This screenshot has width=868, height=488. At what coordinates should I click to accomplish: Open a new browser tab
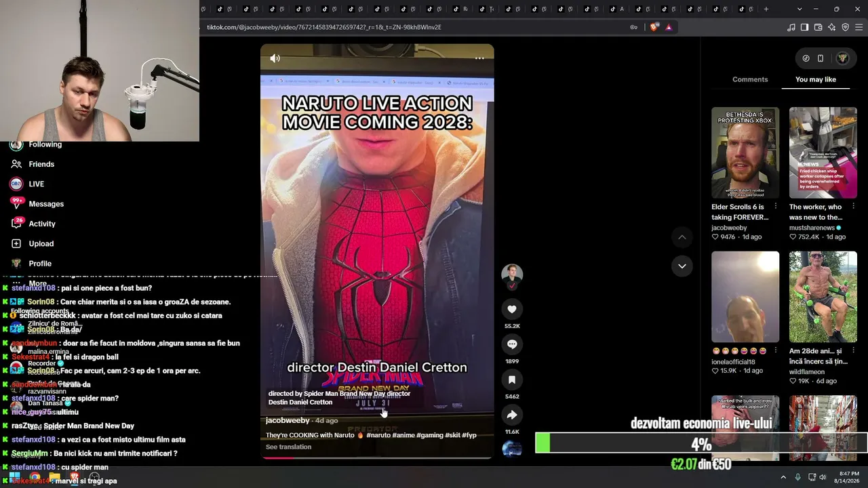pos(766,9)
